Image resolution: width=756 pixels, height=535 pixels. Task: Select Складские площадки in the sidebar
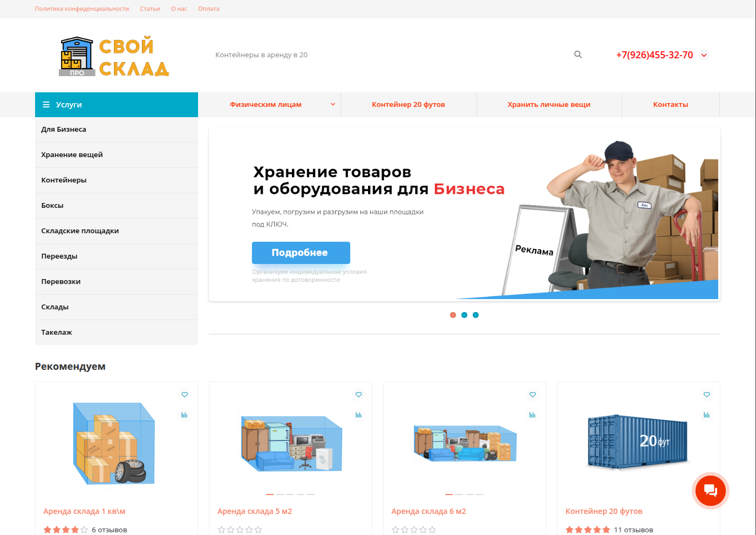[80, 231]
